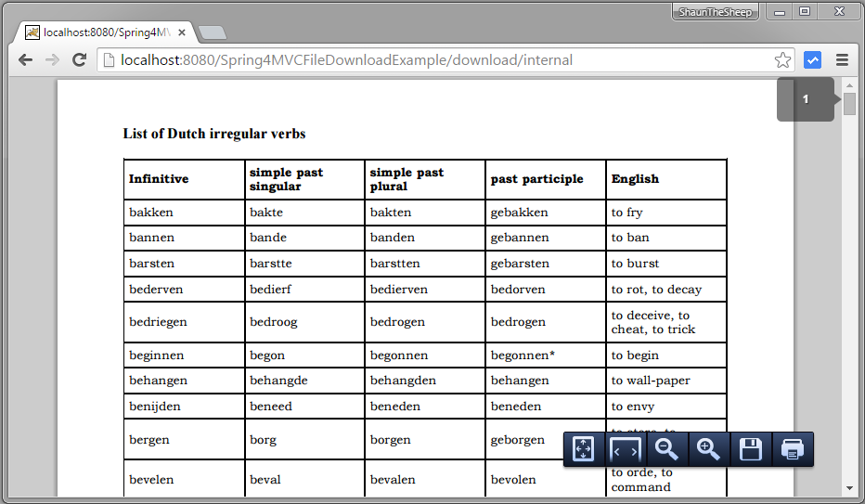This screenshot has width=865, height=504.
Task: Click the blue extension icon in toolbar
Action: pos(813,60)
